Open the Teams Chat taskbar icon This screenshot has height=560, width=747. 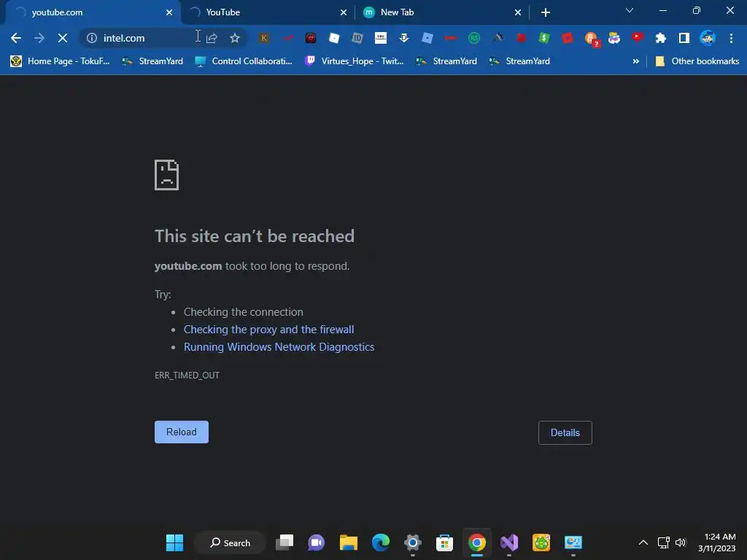point(317,542)
